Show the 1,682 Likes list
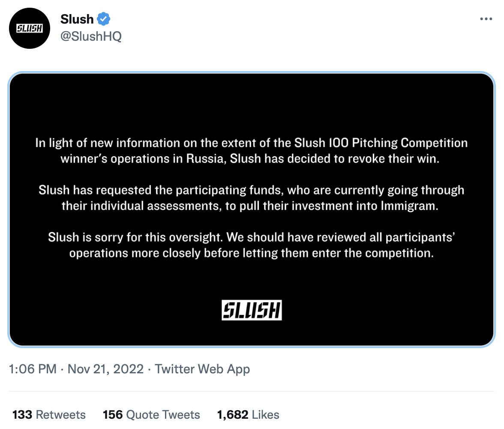This screenshot has height=429, width=504. coord(248,414)
